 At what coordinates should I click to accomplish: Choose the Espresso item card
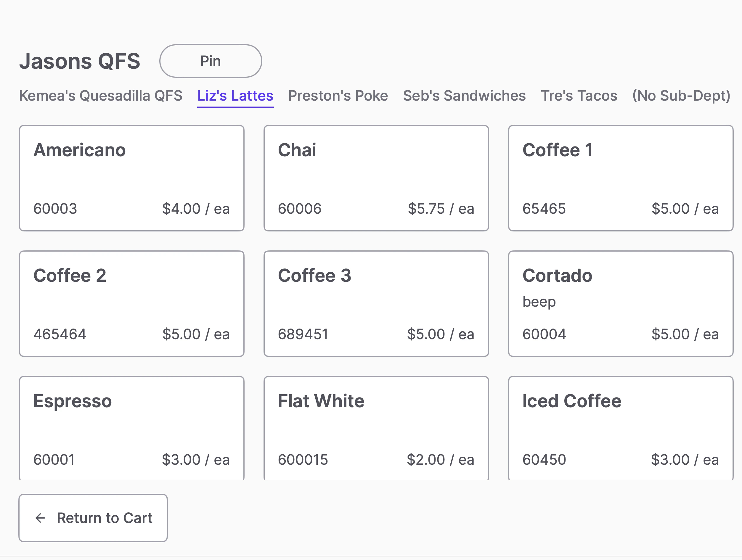pos(131,428)
